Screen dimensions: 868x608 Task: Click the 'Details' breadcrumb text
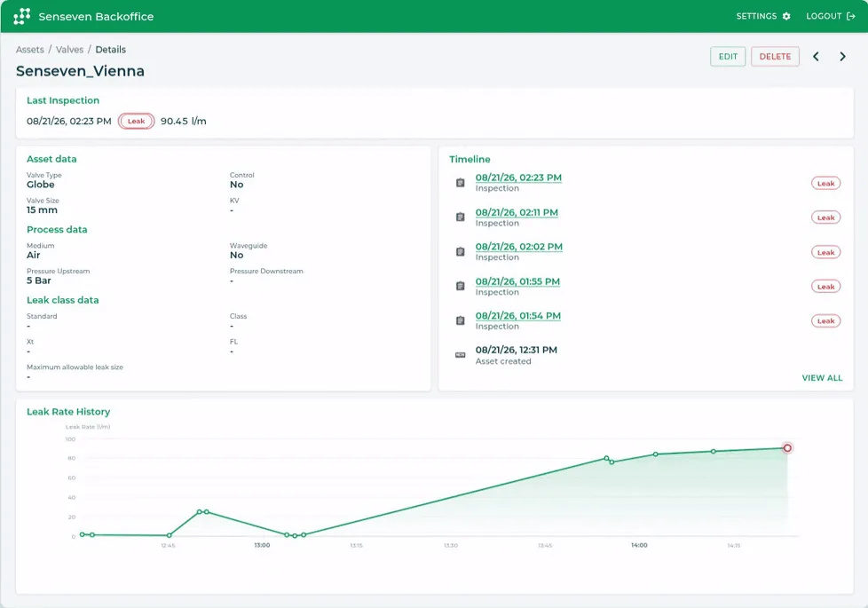pos(111,50)
